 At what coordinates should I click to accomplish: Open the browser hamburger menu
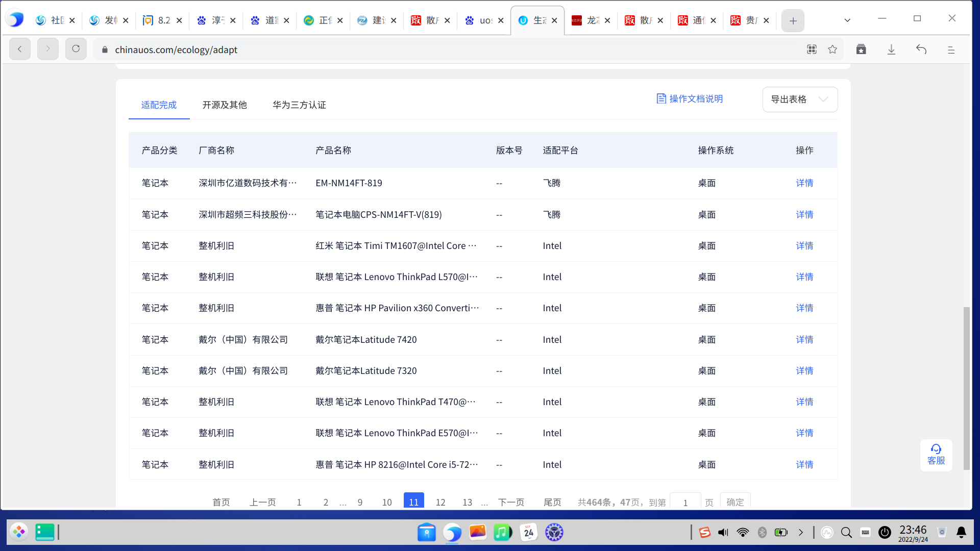pos(951,49)
